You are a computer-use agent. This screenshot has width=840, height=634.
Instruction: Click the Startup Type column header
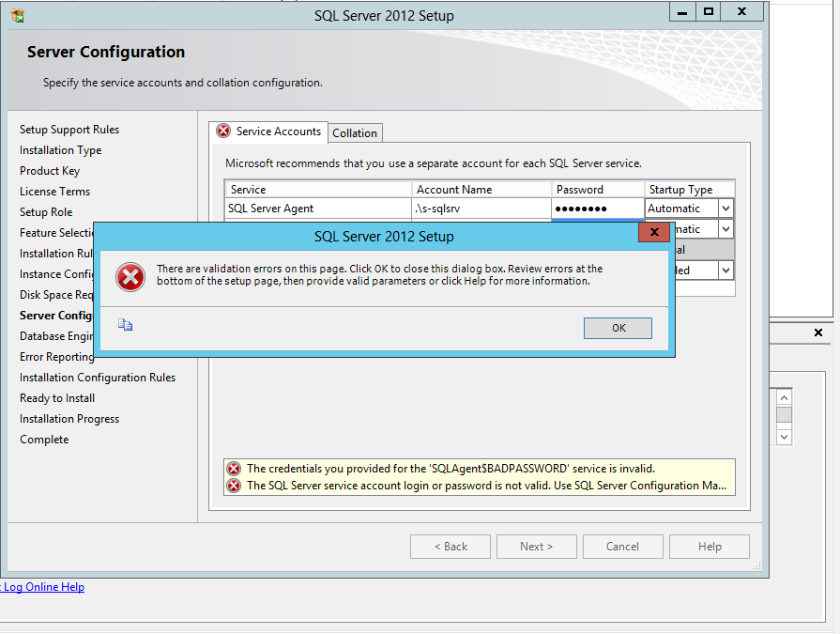pyautogui.click(x=690, y=189)
